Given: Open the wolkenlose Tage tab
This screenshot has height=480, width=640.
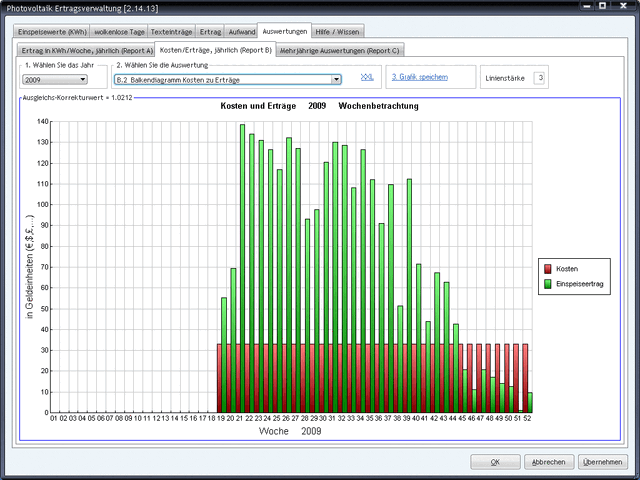Looking at the screenshot, I should [x=119, y=31].
